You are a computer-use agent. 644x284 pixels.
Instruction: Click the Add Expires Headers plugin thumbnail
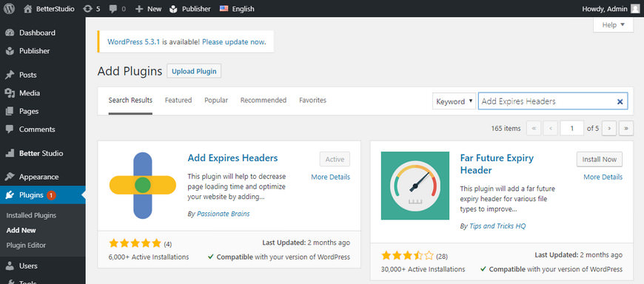pyautogui.click(x=143, y=186)
